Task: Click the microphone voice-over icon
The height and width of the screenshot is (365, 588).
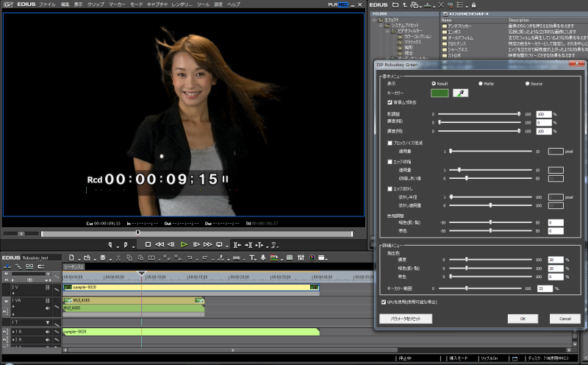Action: tap(263, 258)
